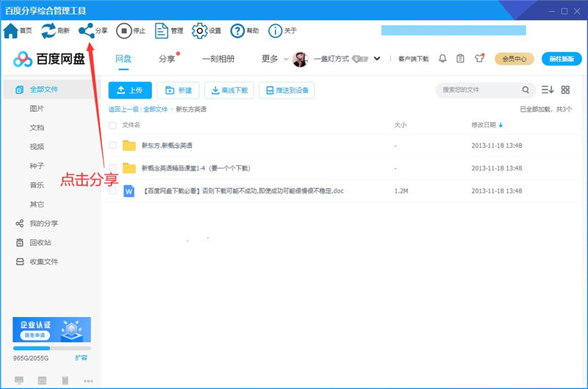Click the bottom three-dots more icon
Viewport: 588px width, 389px height.
(88, 381)
